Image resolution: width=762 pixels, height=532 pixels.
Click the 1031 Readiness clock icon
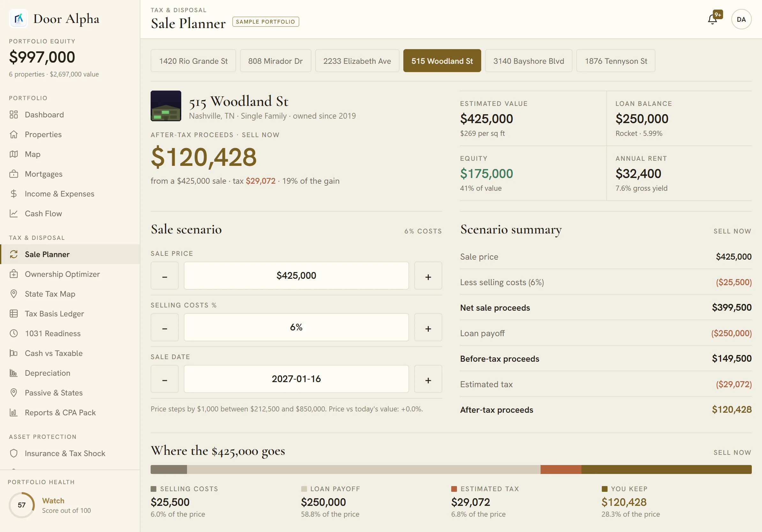pos(14,333)
